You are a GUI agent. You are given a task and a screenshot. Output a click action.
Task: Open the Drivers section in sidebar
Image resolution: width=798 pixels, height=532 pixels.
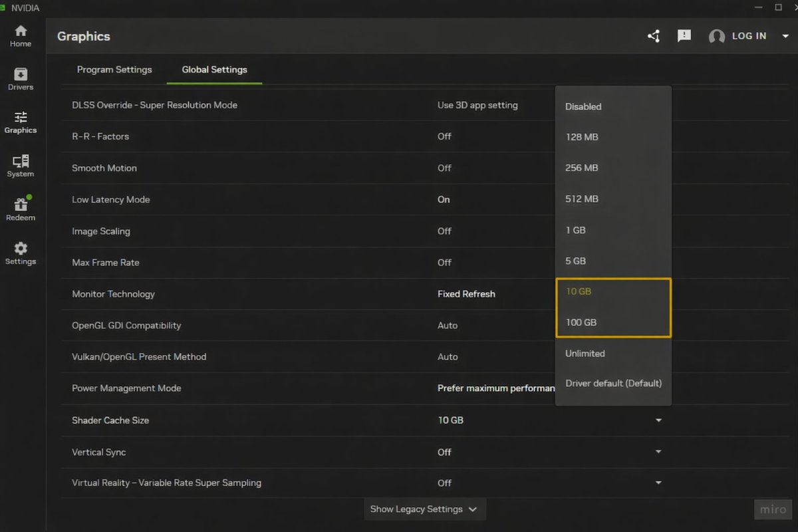(21, 79)
